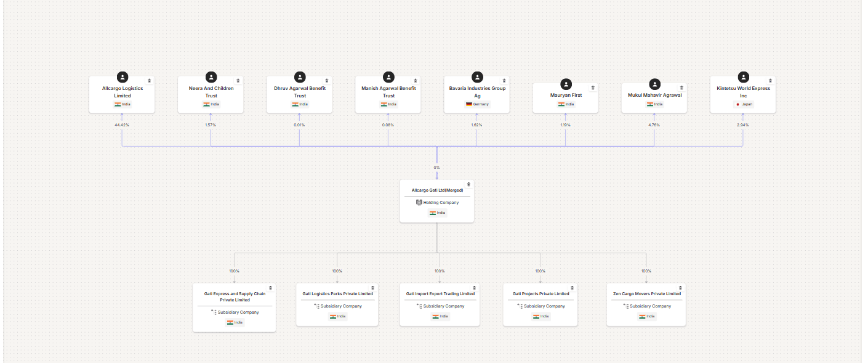Remove the Bavaria Industries Group Ag card
Viewport: 868px width, 363px height.
[504, 81]
